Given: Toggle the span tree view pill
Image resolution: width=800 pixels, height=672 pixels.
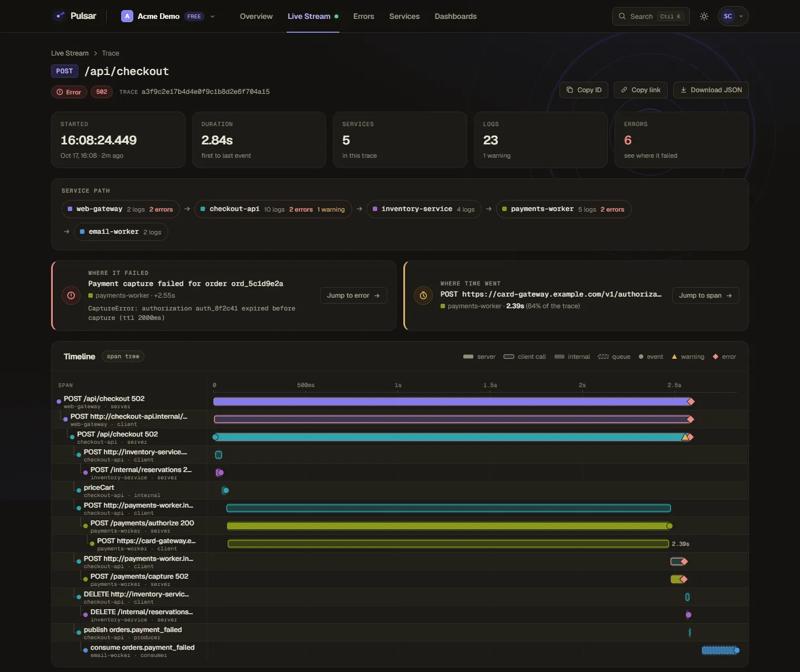Looking at the screenshot, I should click(x=123, y=357).
